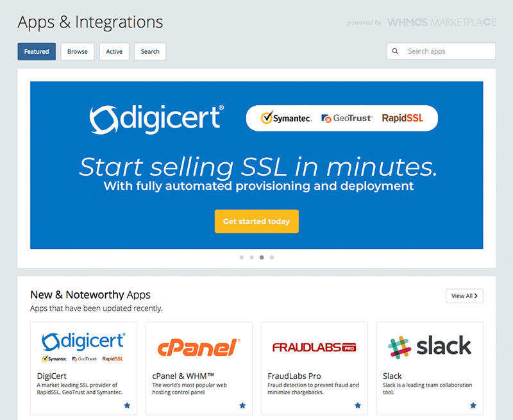Click 'Fraud detection to prevent fraud' description
Viewport: 513px width, 420px height.
tap(313, 389)
